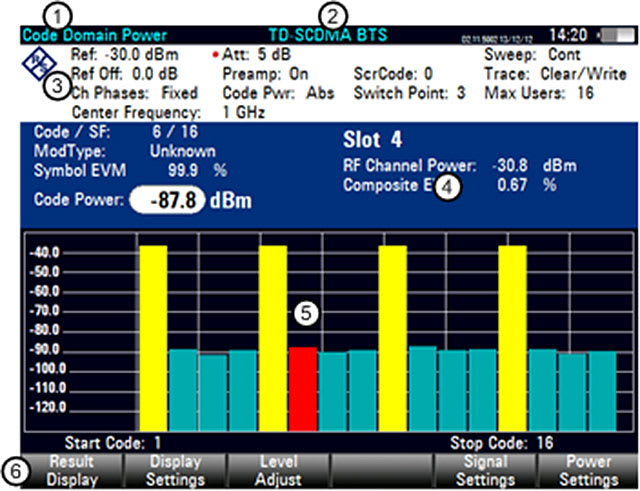
Task: Click the Symbol EVM 99.9 % value
Action: click(198, 171)
